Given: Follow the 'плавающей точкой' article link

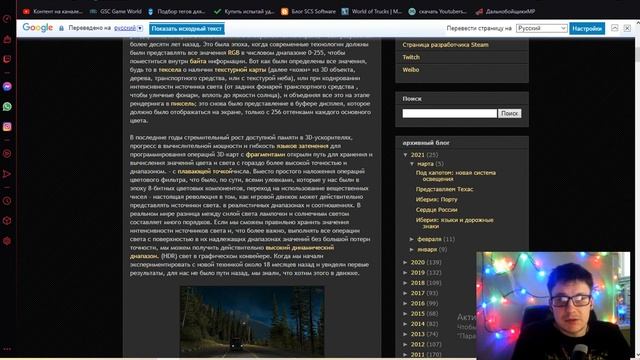Looking at the screenshot, I should (205, 171).
